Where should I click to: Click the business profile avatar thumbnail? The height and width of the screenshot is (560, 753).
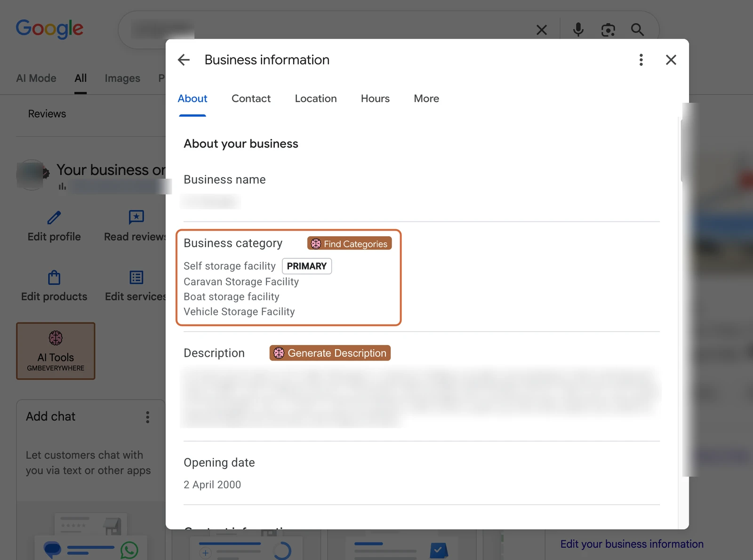coord(32,175)
